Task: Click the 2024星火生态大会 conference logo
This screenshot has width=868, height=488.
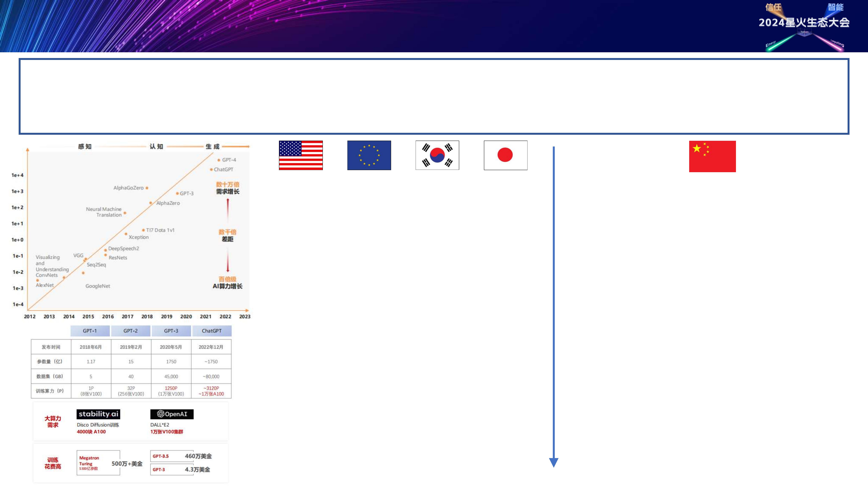Action: [804, 23]
